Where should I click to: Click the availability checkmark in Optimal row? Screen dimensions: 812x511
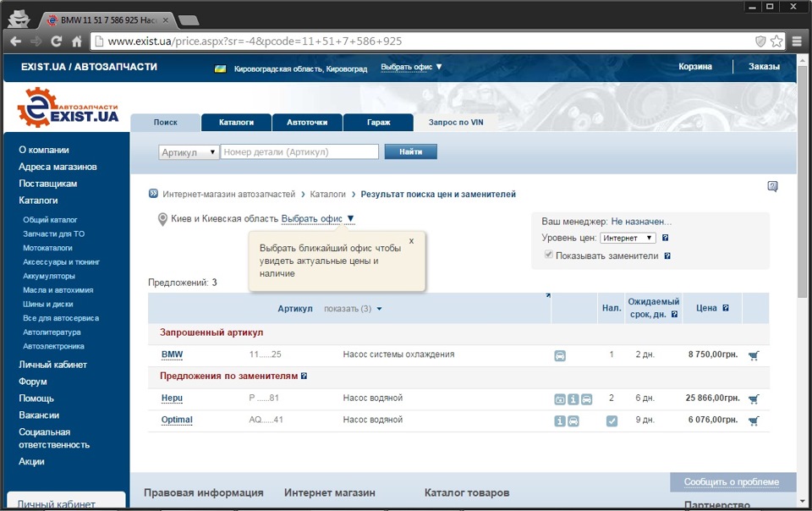pos(612,421)
